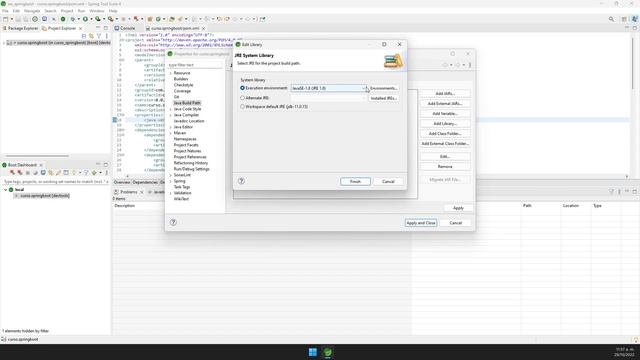Select Builders in Properties tree
Viewport: 640px width, 360px height.
pyautogui.click(x=181, y=79)
